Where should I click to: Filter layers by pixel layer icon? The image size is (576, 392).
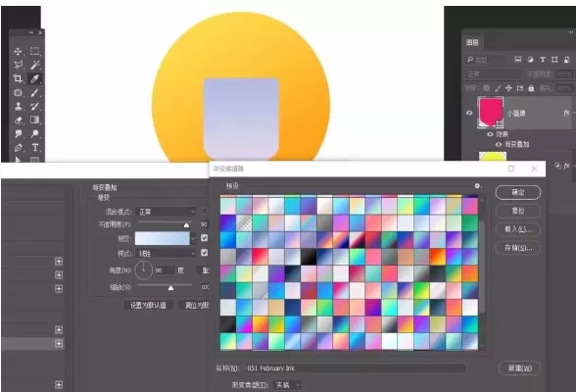[x=518, y=59]
